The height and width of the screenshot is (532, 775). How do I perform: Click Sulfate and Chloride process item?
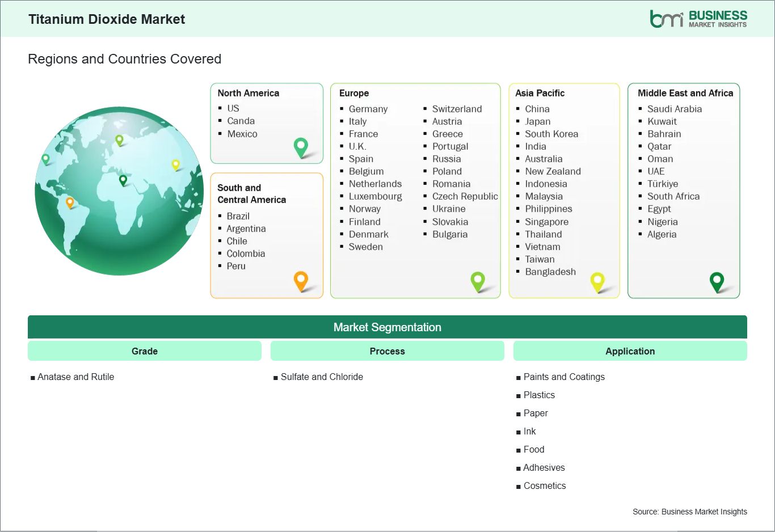pyautogui.click(x=321, y=377)
